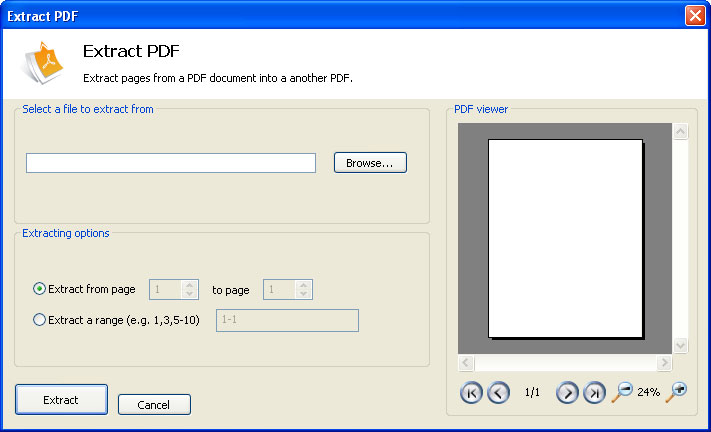Viewport: 711px width, 432px height.
Task: Click the Extract PDF header icon
Action: 42,63
